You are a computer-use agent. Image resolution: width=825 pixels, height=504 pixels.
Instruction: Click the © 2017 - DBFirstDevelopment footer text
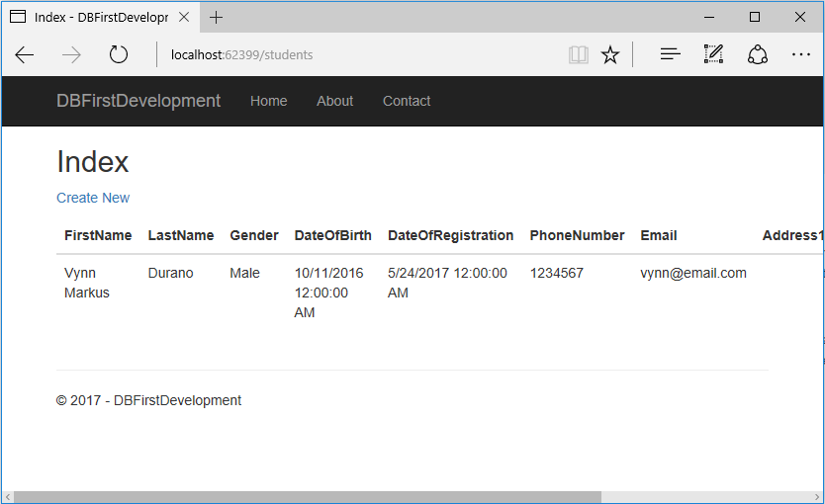tap(148, 400)
